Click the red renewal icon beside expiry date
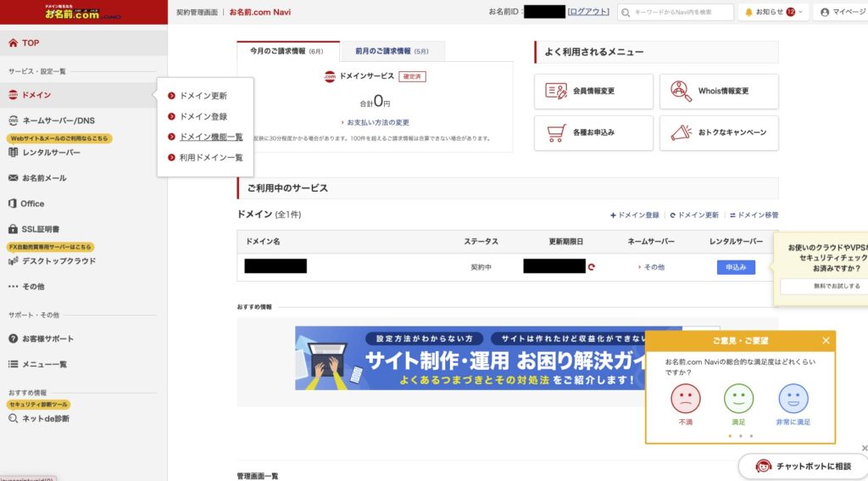The height and width of the screenshot is (481, 868). 591,267
